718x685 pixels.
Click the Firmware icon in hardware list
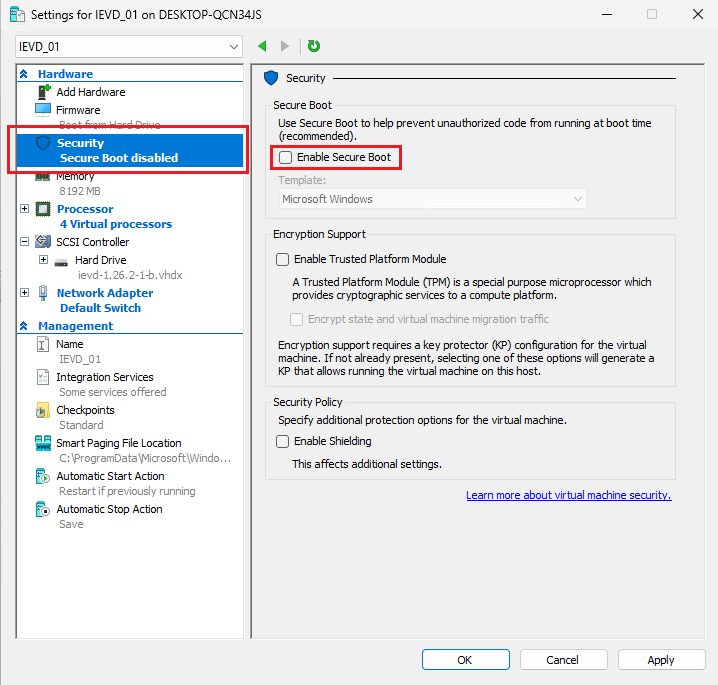pos(43,110)
